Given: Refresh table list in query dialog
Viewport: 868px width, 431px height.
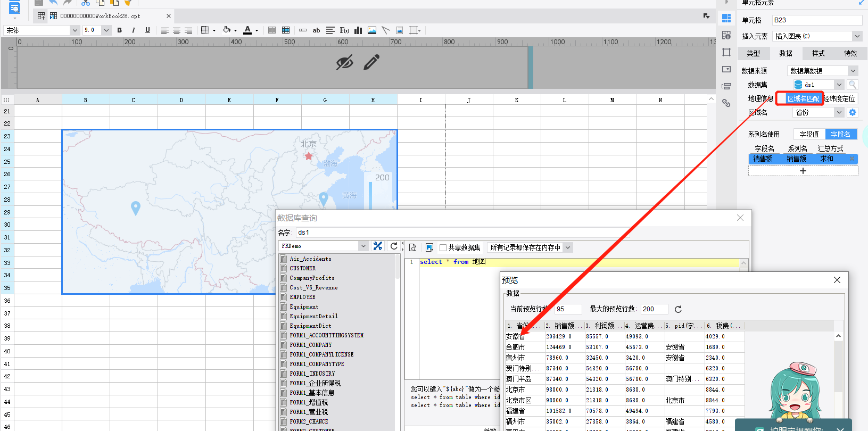Looking at the screenshot, I should pyautogui.click(x=394, y=246).
